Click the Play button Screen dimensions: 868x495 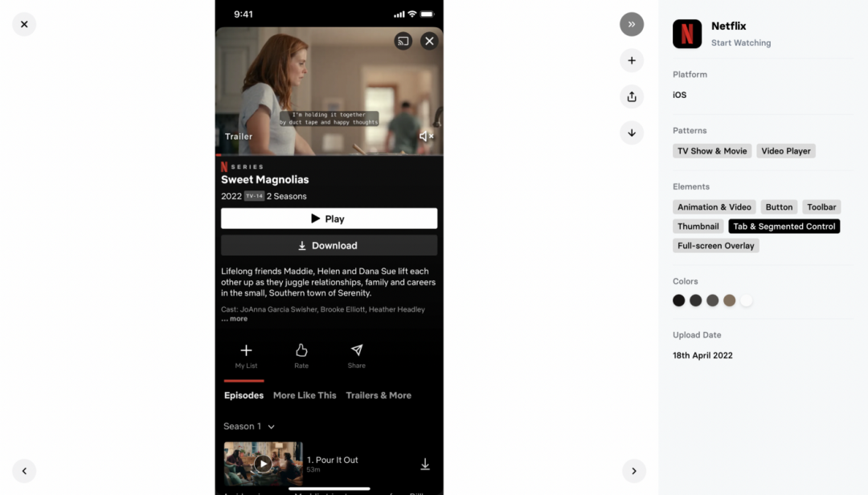[x=329, y=219]
